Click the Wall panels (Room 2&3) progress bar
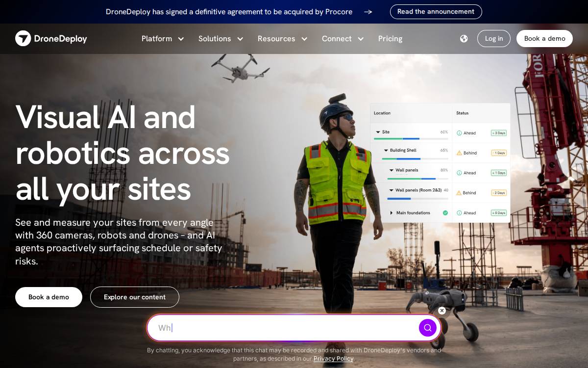The image size is (588, 368). (417, 199)
